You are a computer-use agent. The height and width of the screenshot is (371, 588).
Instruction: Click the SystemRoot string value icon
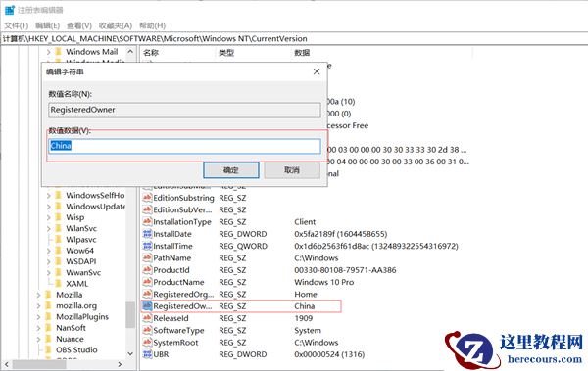point(147,343)
